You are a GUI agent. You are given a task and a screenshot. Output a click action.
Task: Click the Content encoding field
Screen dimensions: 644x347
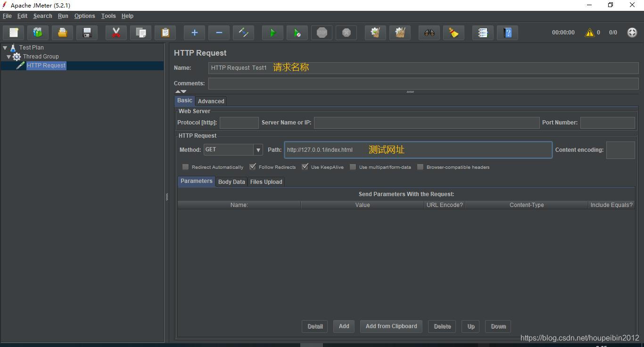(620, 150)
